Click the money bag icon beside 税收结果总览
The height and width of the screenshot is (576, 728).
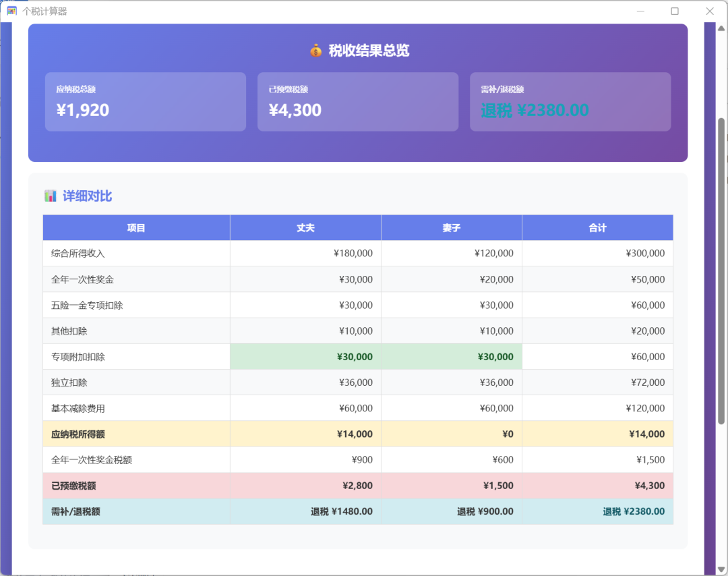[x=315, y=49]
